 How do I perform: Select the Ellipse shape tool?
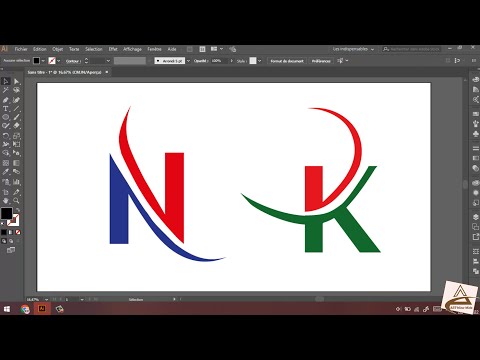(x=6, y=117)
